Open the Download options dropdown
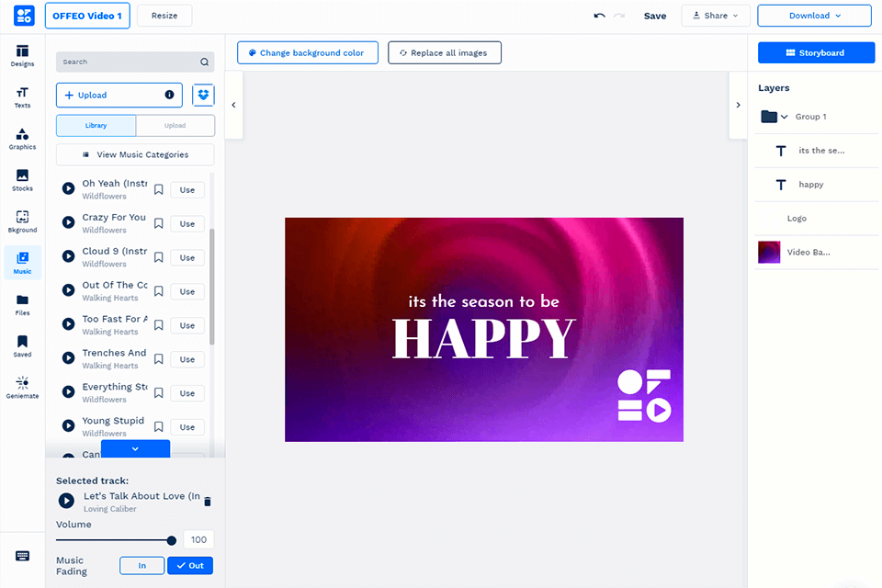This screenshot has height=588, width=882. tap(812, 16)
